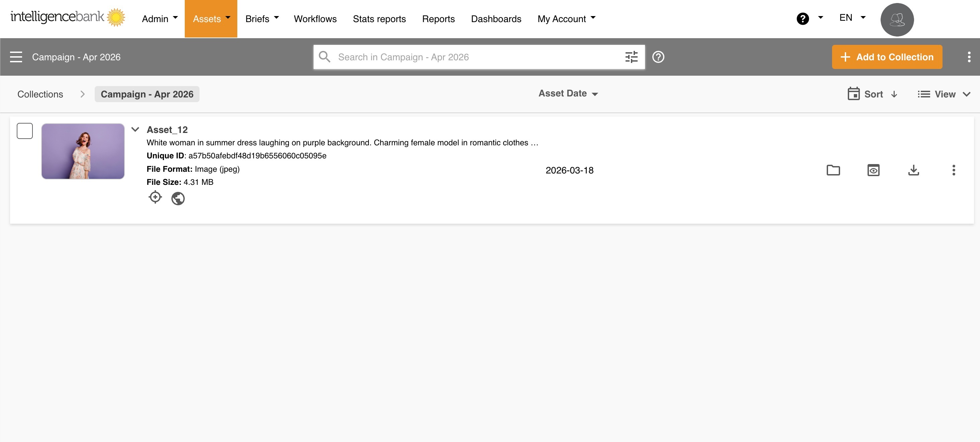Preview Asset_12 with the eye icon
The height and width of the screenshot is (442, 980).
[873, 170]
